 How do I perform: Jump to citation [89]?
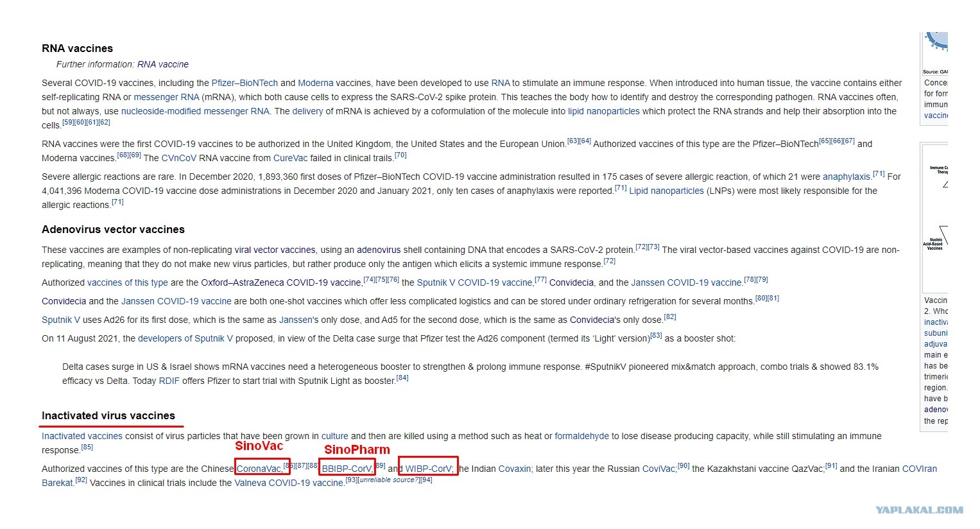(379, 465)
